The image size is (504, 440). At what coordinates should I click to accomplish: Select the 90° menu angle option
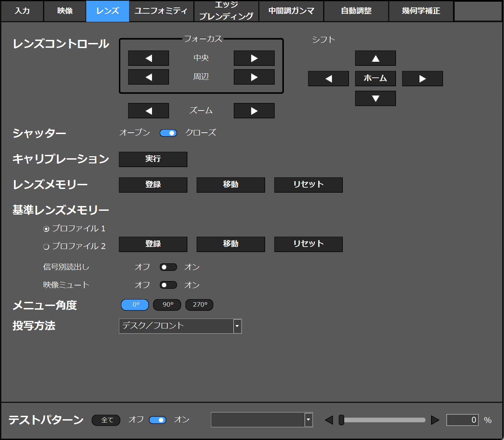click(167, 305)
